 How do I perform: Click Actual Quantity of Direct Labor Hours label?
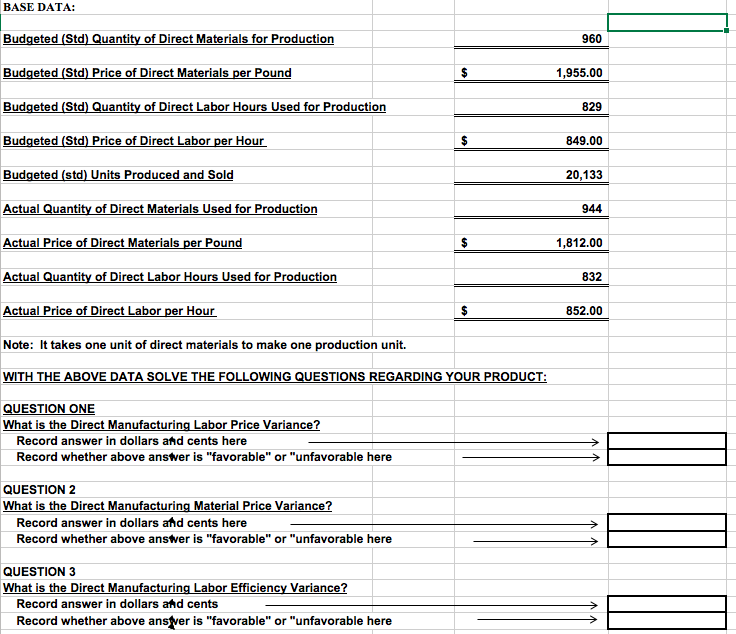point(170,277)
